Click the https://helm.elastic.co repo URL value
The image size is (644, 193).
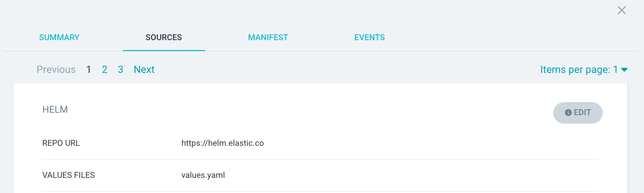222,143
